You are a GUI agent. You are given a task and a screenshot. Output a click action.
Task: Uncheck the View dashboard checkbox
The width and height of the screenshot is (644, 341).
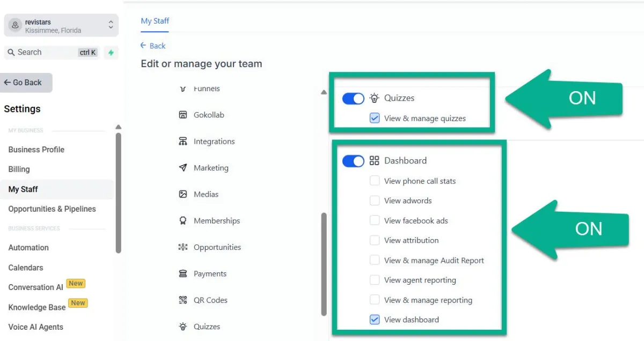tap(375, 320)
